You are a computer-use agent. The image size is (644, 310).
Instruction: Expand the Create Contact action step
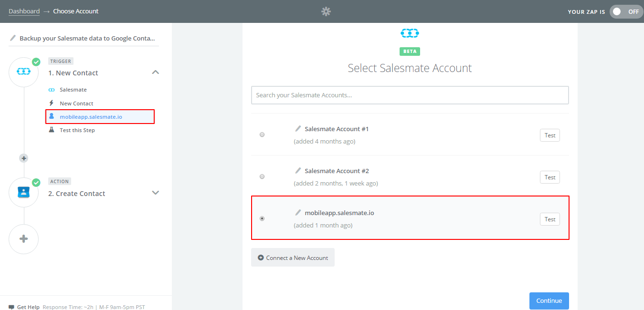coord(155,193)
